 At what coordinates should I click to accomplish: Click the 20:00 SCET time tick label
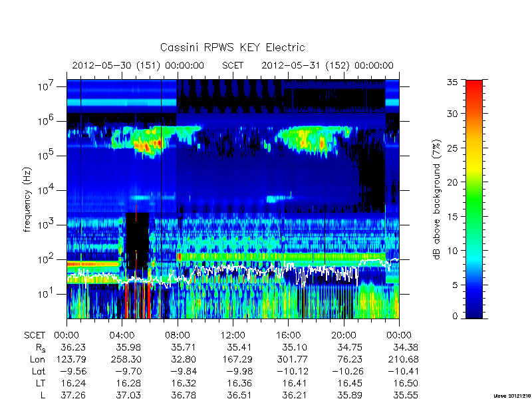coord(344,336)
